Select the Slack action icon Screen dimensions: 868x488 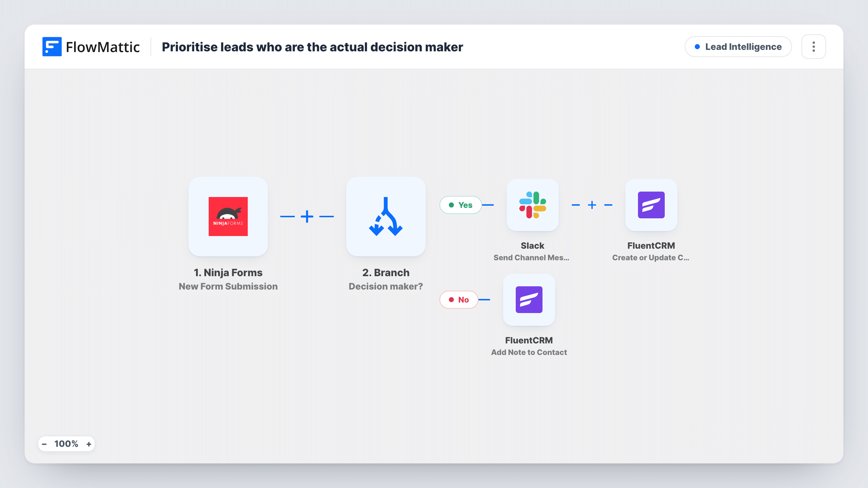[533, 205]
